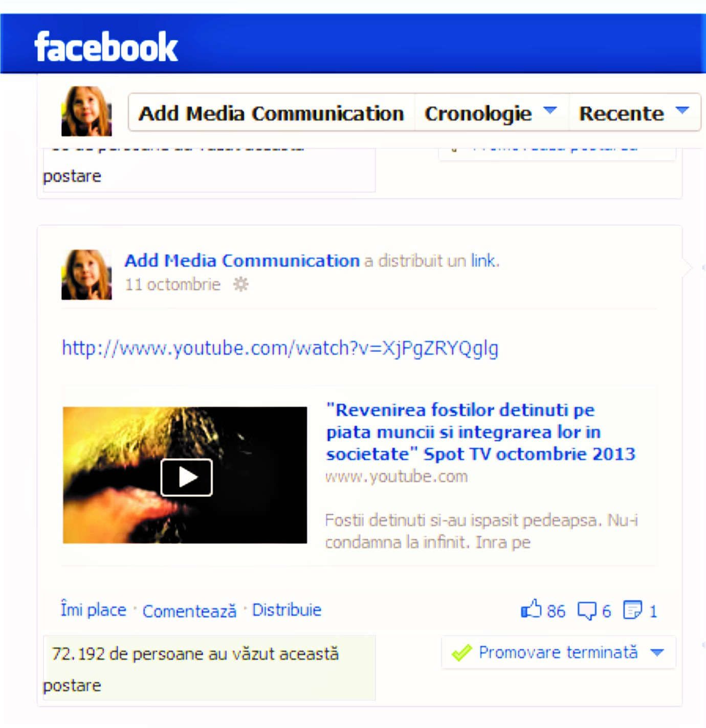The width and height of the screenshot is (706, 728).
Task: Click the 72.192 de persoane reach box
Action: point(209,668)
